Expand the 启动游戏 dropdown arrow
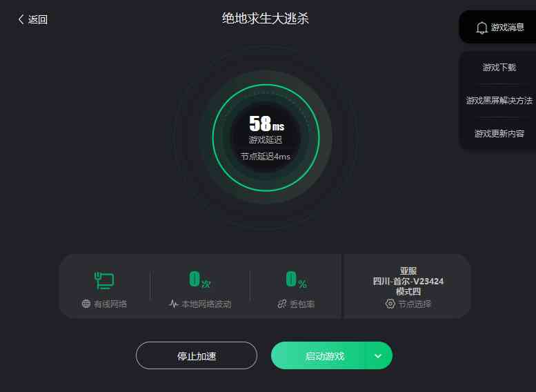The image size is (536, 392). 378,355
